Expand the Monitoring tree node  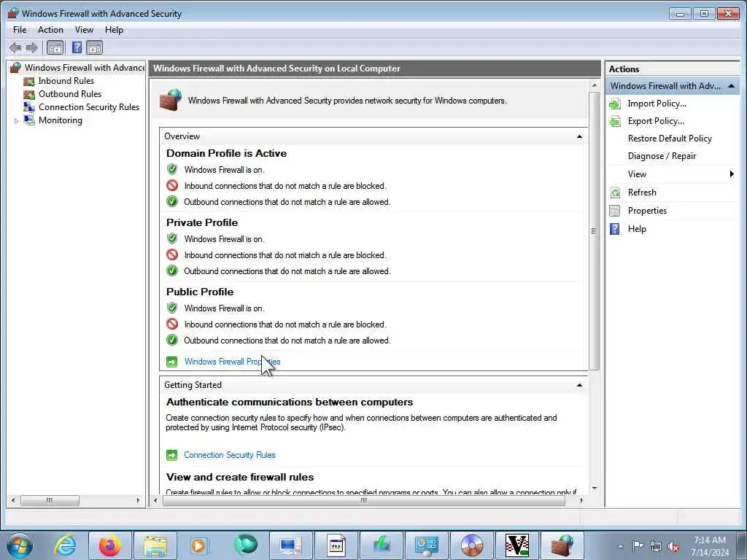coord(16,121)
